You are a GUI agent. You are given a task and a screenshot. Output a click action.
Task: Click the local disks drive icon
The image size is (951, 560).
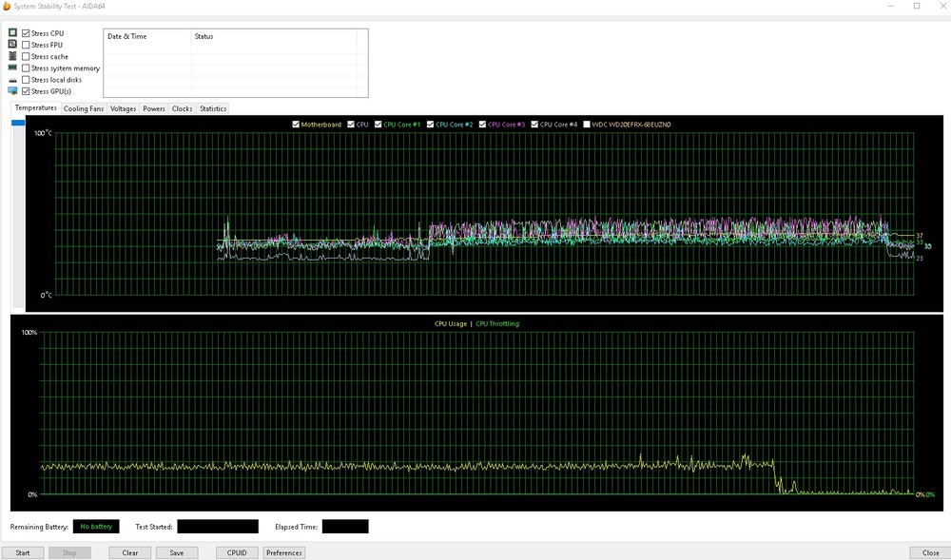tap(12, 80)
